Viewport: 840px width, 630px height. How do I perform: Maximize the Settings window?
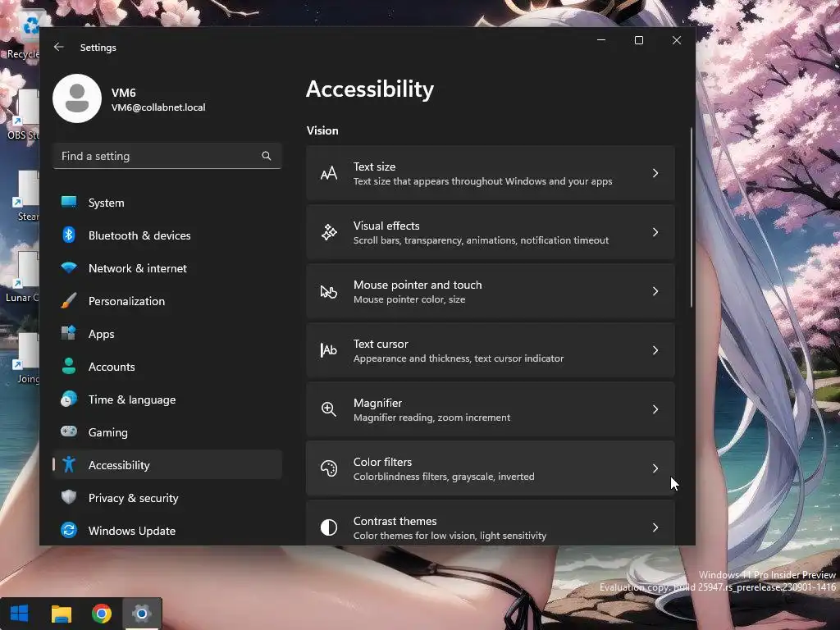click(638, 40)
